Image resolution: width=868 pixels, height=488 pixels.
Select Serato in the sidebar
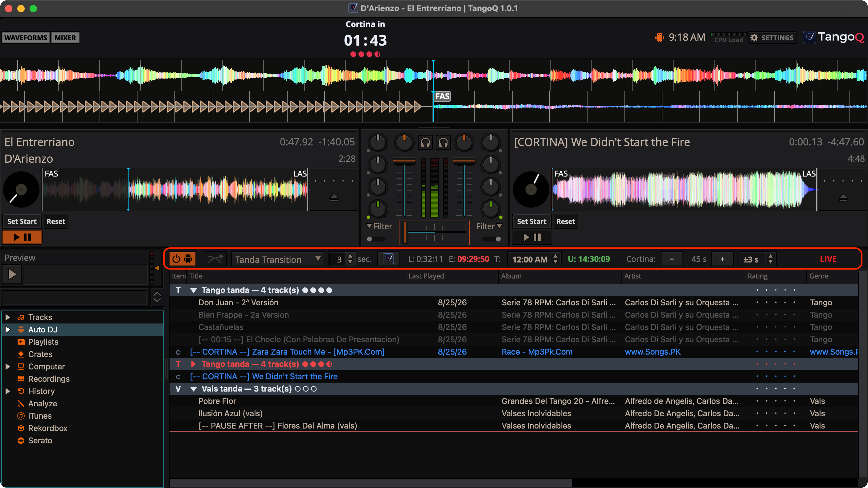[x=40, y=441]
